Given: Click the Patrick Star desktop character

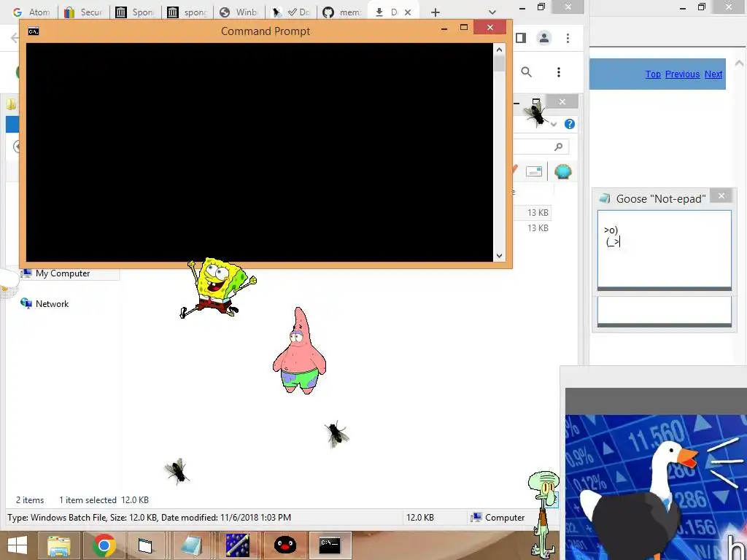Looking at the screenshot, I should (x=299, y=351).
